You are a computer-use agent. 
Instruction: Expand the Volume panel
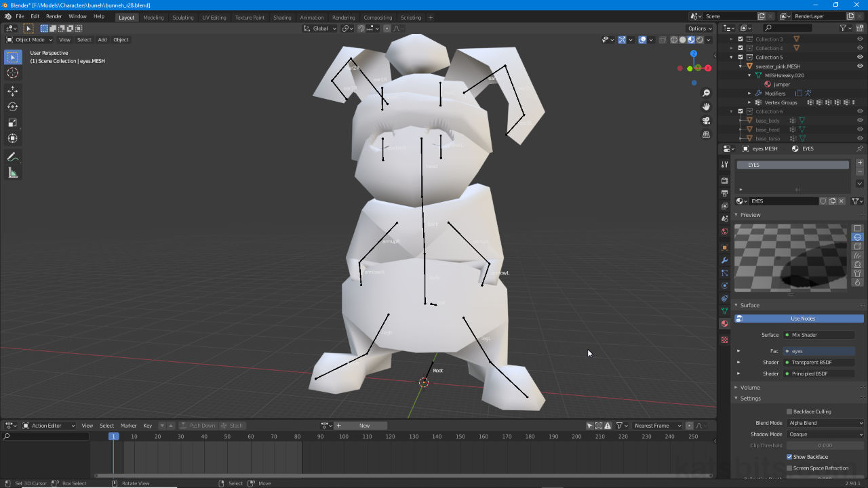750,388
